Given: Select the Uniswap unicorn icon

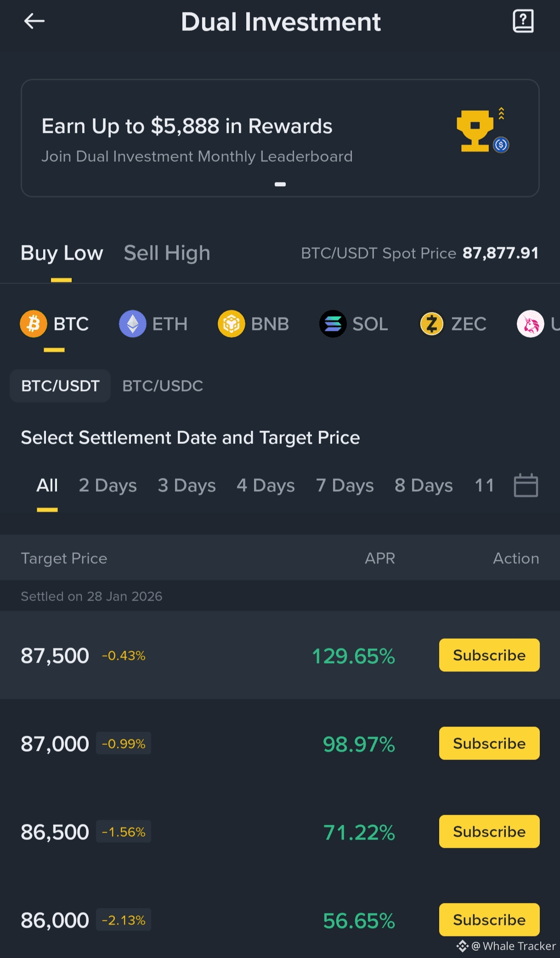Looking at the screenshot, I should (531, 324).
